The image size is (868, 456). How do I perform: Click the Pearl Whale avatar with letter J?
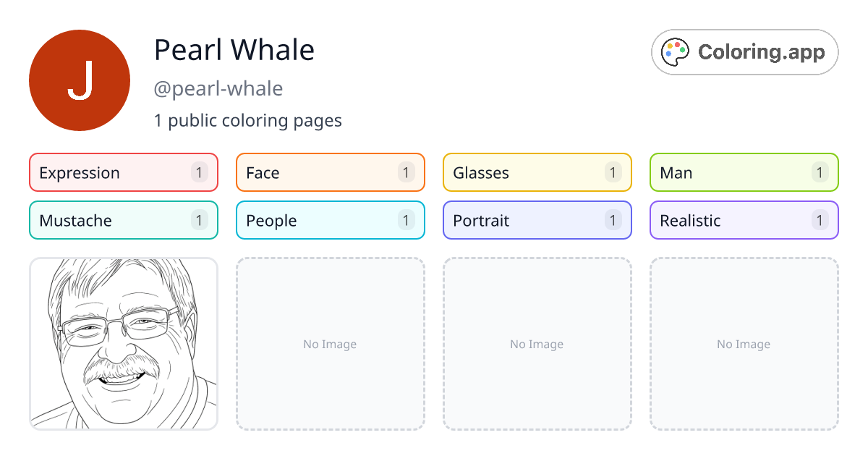click(x=80, y=80)
